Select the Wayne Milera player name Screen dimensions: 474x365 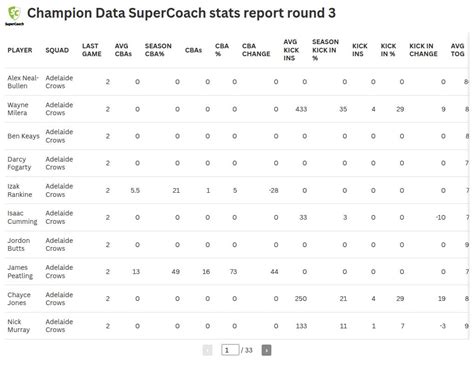(x=18, y=109)
